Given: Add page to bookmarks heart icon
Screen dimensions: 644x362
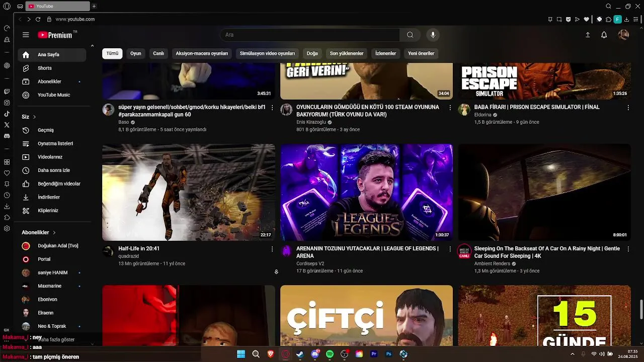Looking at the screenshot, I should click(586, 19).
